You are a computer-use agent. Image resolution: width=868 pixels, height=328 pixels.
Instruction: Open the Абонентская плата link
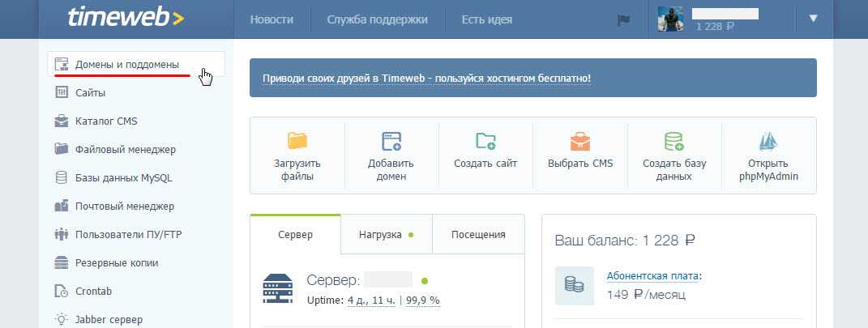pos(654,276)
